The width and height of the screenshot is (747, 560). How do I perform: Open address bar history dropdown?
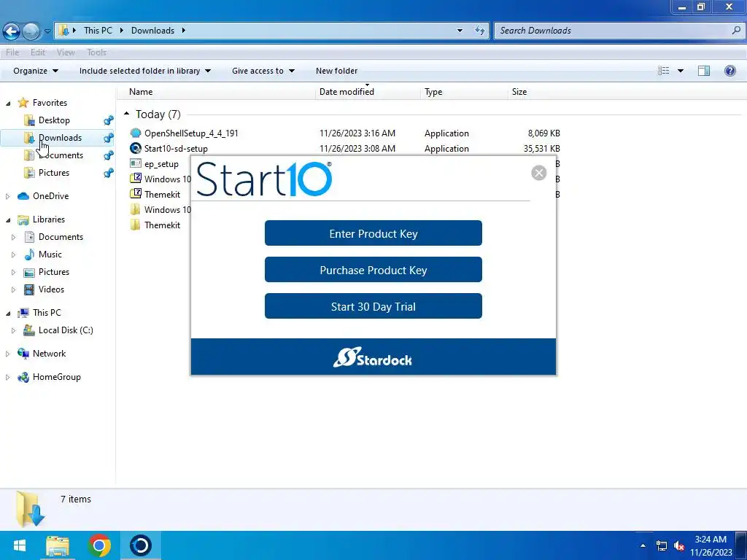pyautogui.click(x=460, y=31)
